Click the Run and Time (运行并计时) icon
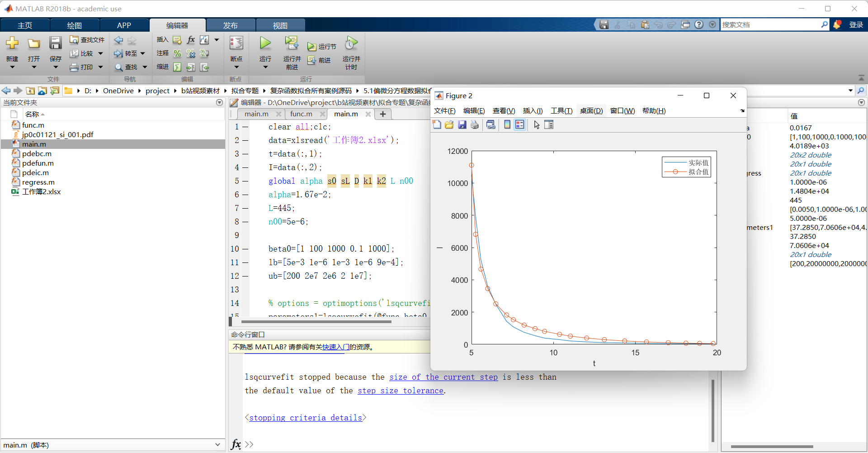868x453 pixels. [x=351, y=44]
